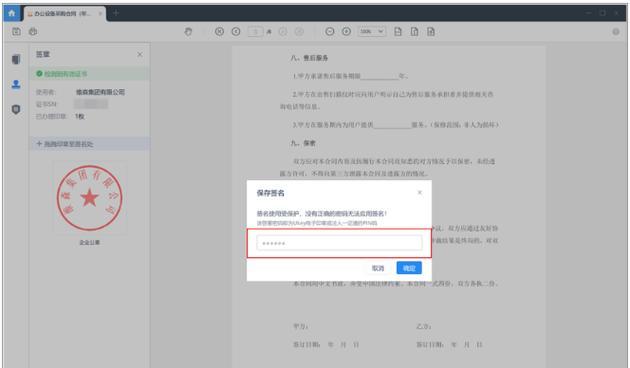Click the page icon right after zoom dropdown
630x368 pixels.
[x=398, y=31]
